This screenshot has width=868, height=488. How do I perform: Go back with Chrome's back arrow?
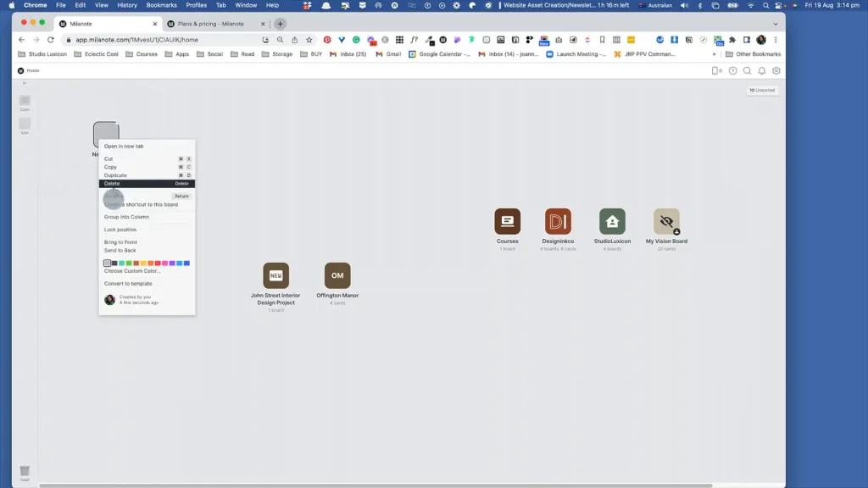click(x=21, y=40)
